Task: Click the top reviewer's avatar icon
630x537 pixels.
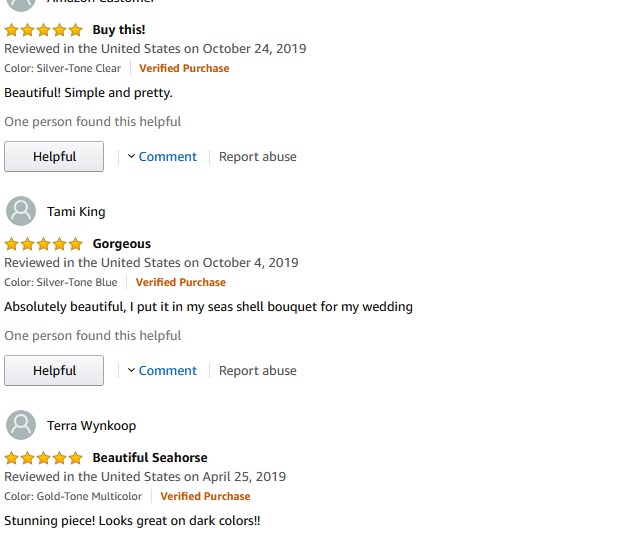Action: pos(21,3)
